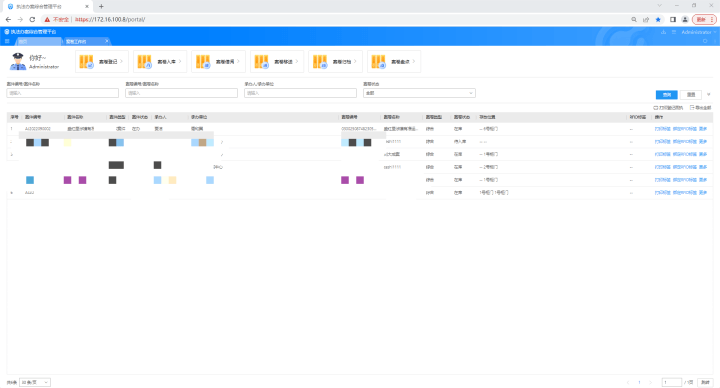Click print label link in 待入库 row
The height and width of the screenshot is (388, 720).
coord(662,141)
